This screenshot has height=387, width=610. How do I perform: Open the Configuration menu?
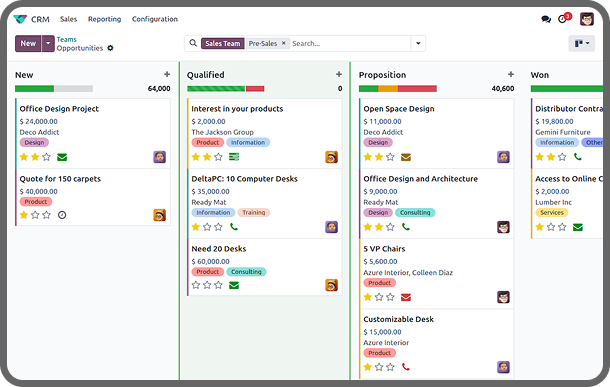(155, 19)
